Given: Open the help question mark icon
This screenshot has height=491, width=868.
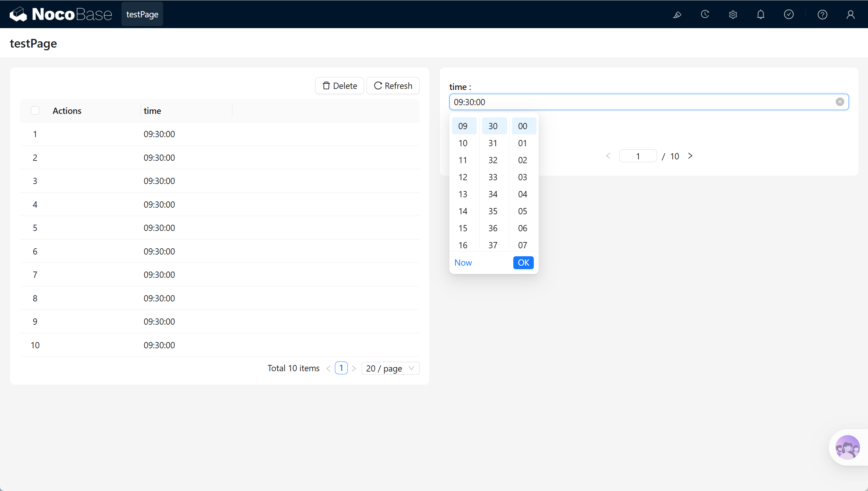Looking at the screenshot, I should tap(823, 15).
